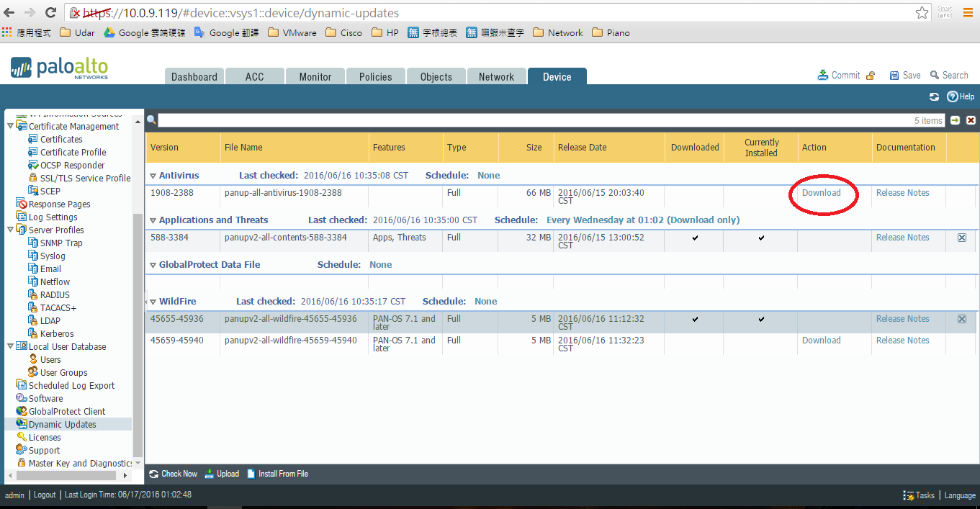Bookmark the page with star icon
The image size is (980, 509).
pos(922,13)
